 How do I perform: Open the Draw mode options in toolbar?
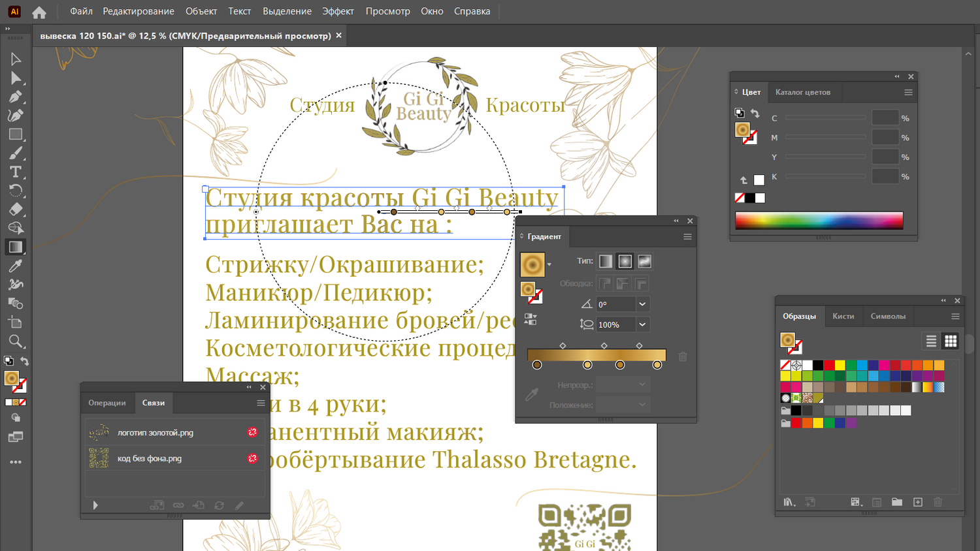16,418
